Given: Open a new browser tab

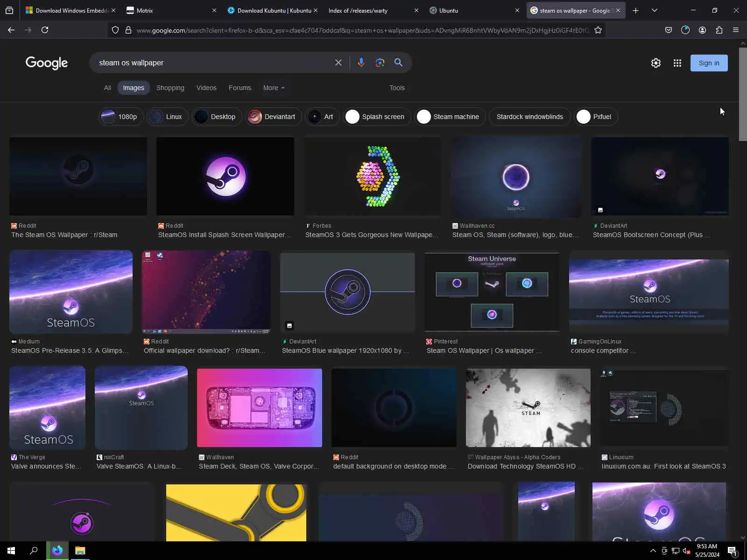Looking at the screenshot, I should pos(635,10).
